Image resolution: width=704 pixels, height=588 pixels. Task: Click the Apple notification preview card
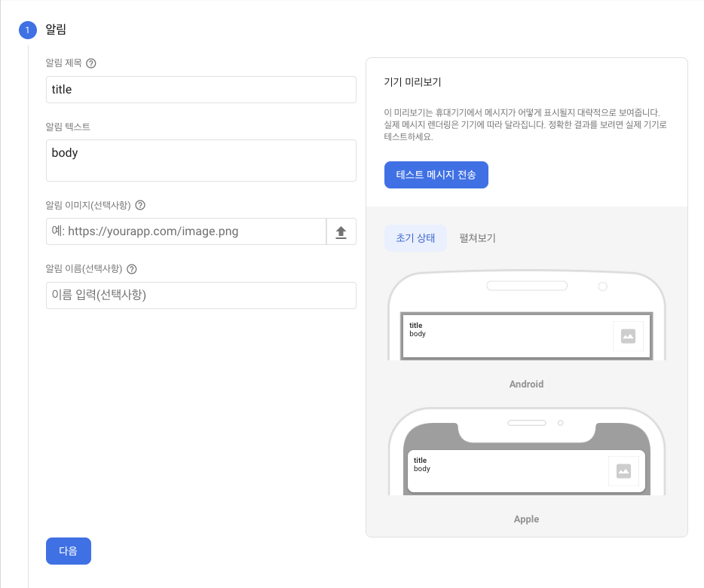click(526, 471)
